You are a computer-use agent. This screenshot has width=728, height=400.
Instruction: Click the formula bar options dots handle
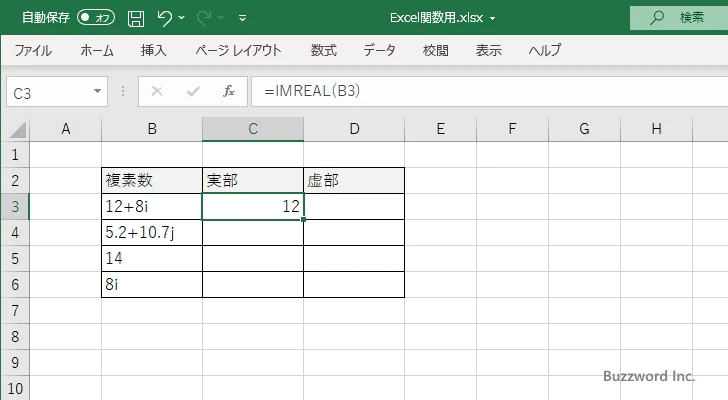[123, 91]
